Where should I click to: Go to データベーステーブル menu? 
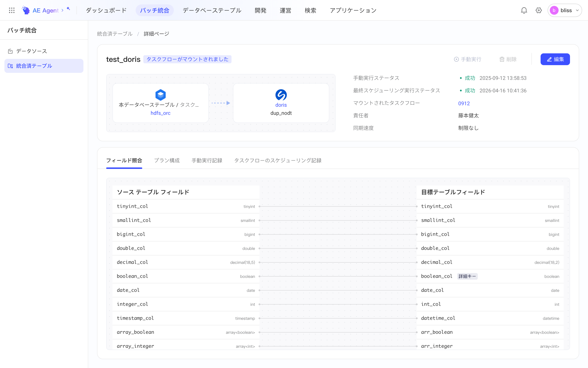(212, 10)
